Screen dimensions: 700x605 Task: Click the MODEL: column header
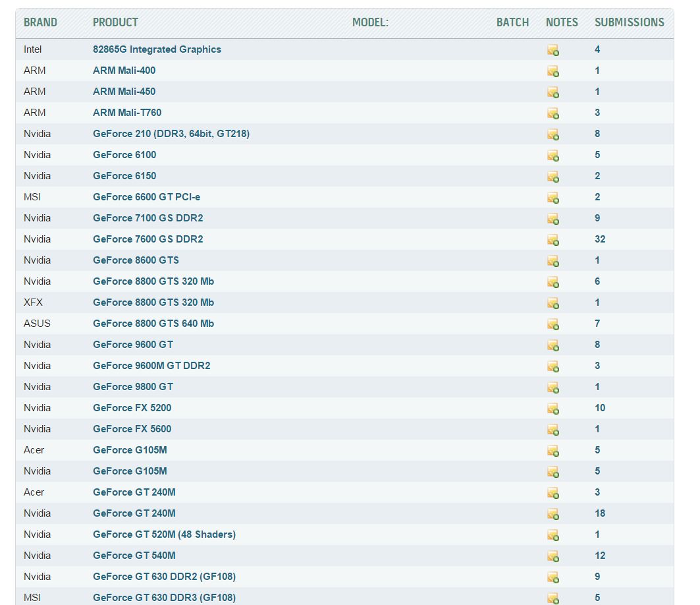click(x=371, y=22)
